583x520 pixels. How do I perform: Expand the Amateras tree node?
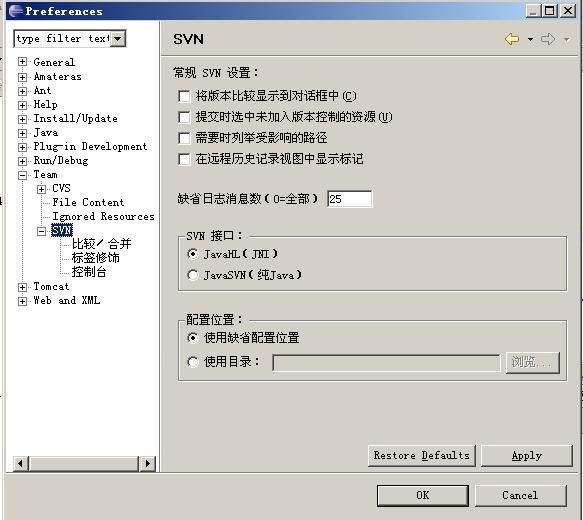coord(23,77)
